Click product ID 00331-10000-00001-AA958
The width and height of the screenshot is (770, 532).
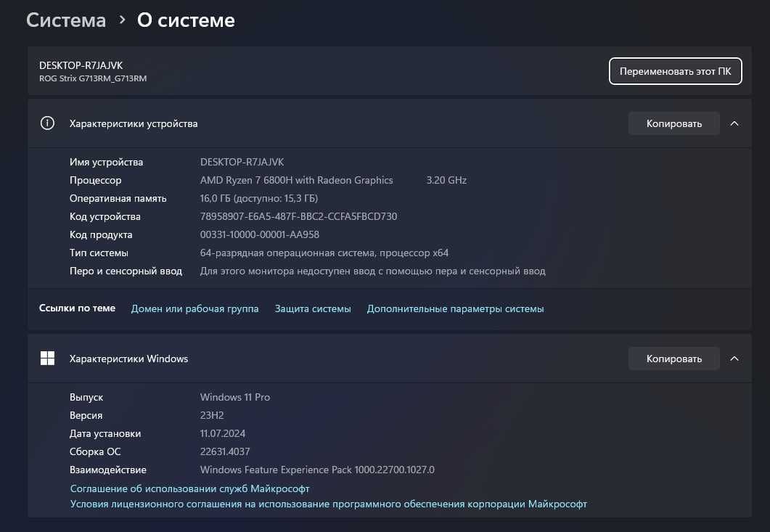[260, 234]
